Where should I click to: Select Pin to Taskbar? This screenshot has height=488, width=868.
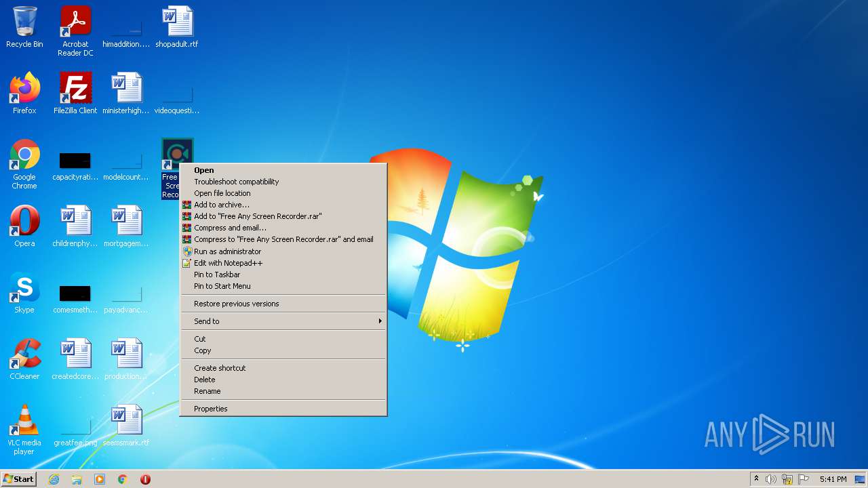click(283, 274)
